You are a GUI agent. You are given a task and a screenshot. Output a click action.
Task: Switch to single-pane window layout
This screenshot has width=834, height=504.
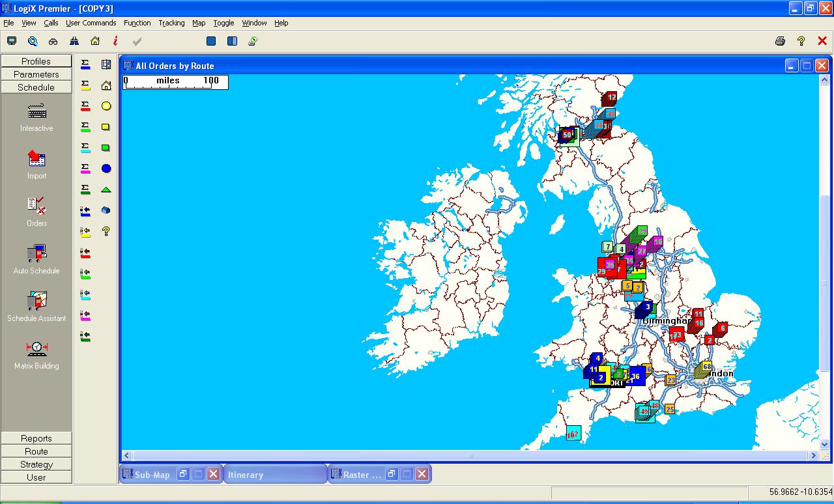(x=211, y=41)
